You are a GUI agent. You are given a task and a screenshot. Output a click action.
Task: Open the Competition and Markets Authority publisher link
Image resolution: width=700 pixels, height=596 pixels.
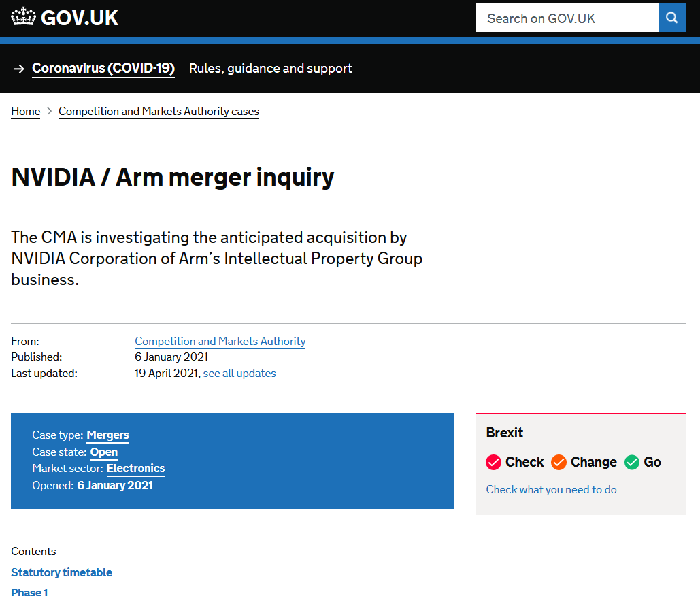(220, 342)
